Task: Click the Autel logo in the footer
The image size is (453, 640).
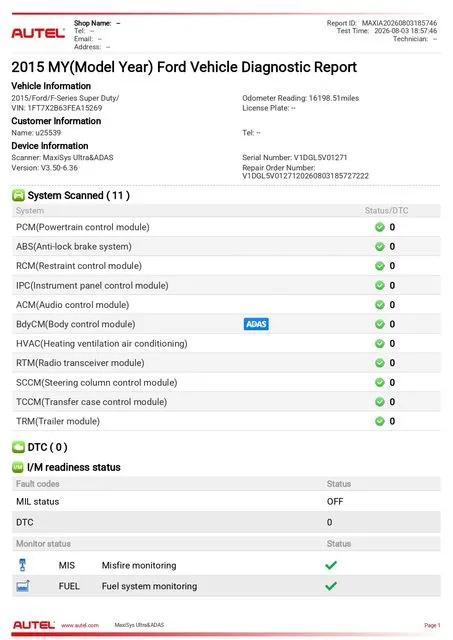Action: (x=34, y=625)
